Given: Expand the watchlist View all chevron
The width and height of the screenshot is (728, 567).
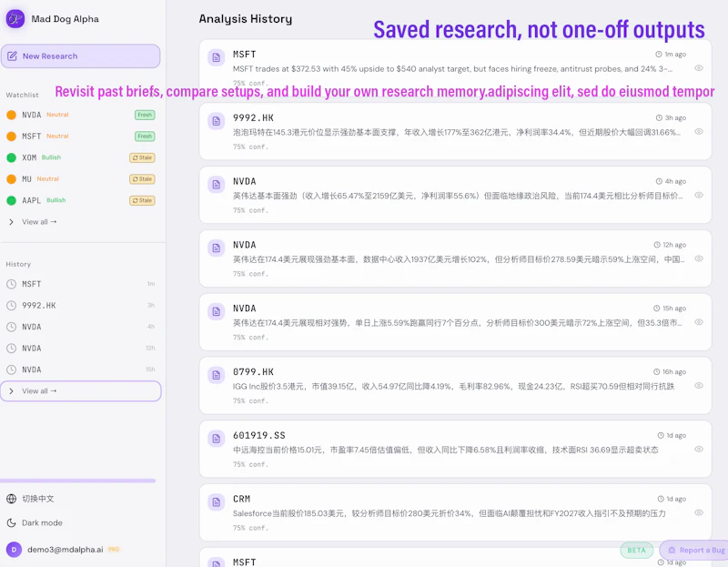Looking at the screenshot, I should coord(11,222).
